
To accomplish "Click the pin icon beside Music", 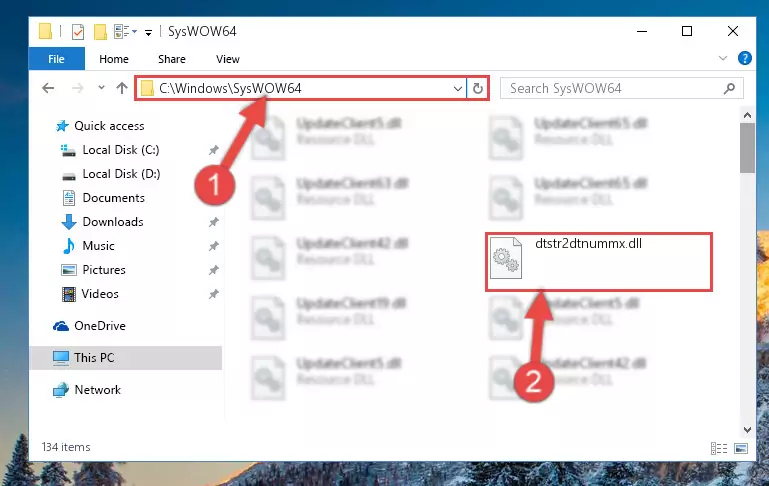I will [x=213, y=246].
